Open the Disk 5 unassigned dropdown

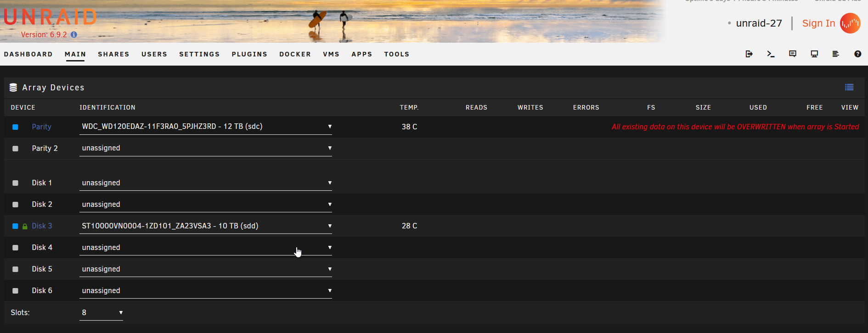pyautogui.click(x=206, y=269)
